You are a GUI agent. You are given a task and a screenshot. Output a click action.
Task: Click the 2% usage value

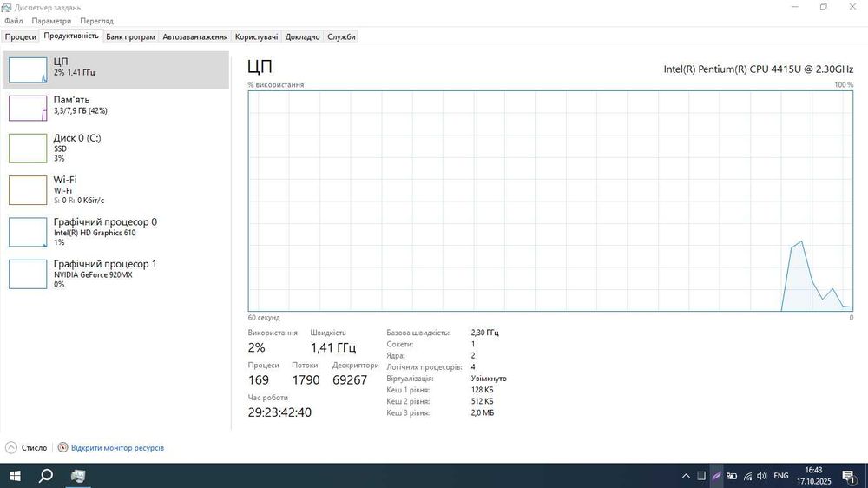click(256, 347)
